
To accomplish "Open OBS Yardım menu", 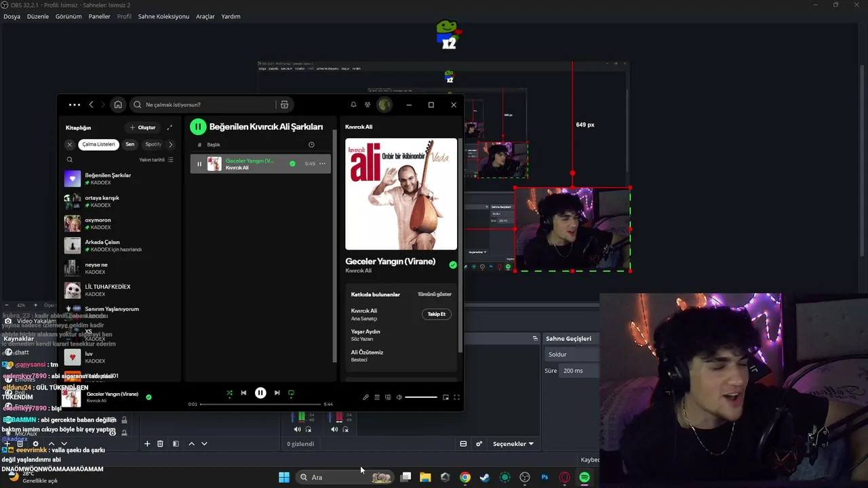I will (231, 16).
